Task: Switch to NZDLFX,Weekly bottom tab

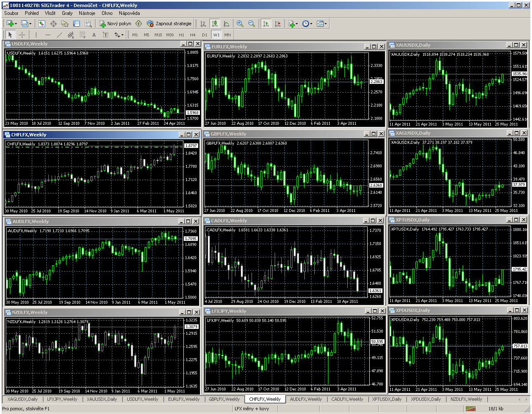Action: click(466, 399)
